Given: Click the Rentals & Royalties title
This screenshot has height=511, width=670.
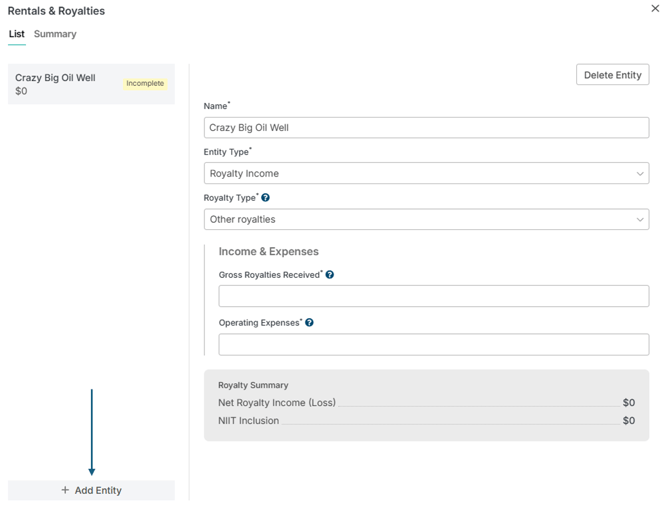Looking at the screenshot, I should [x=56, y=11].
